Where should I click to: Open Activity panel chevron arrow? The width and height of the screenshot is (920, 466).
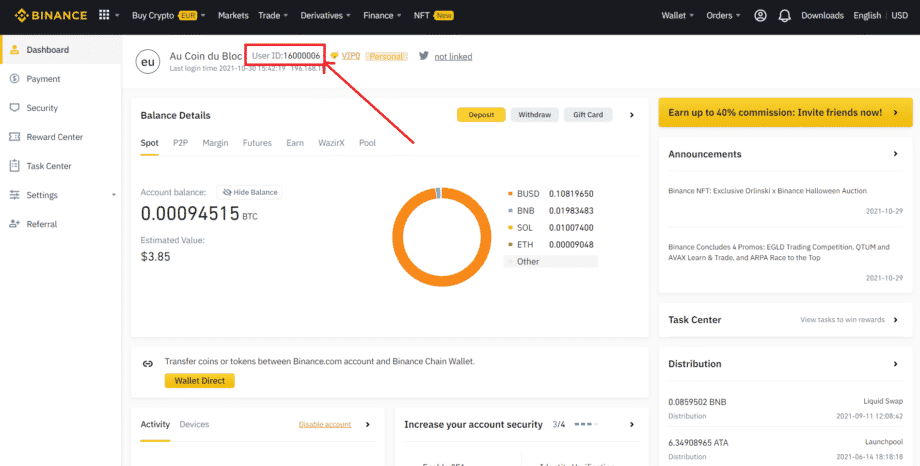point(368,424)
